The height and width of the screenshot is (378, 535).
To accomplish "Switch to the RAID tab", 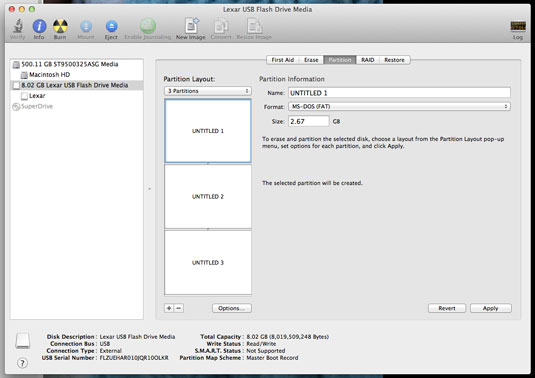I will pos(368,60).
